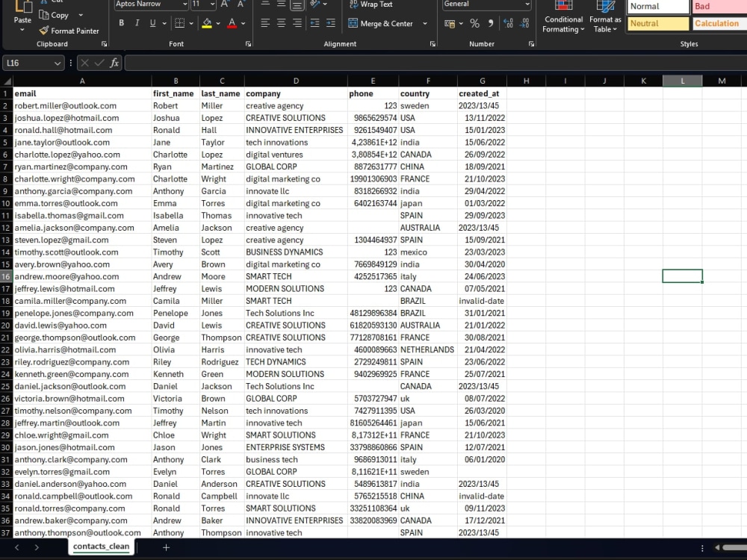
Task: Open Format as Table menu
Action: (x=605, y=17)
